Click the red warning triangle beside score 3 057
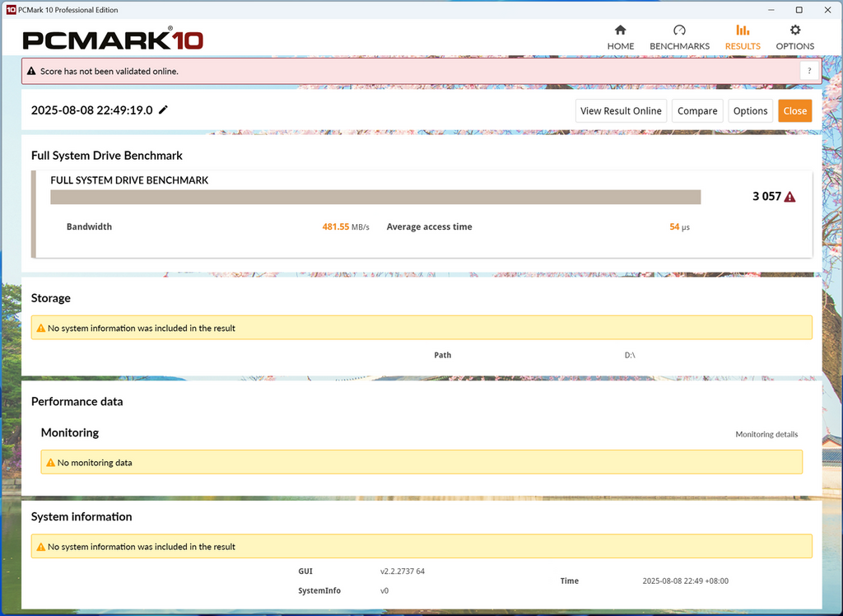Image resolution: width=843 pixels, height=616 pixels. 789,197
